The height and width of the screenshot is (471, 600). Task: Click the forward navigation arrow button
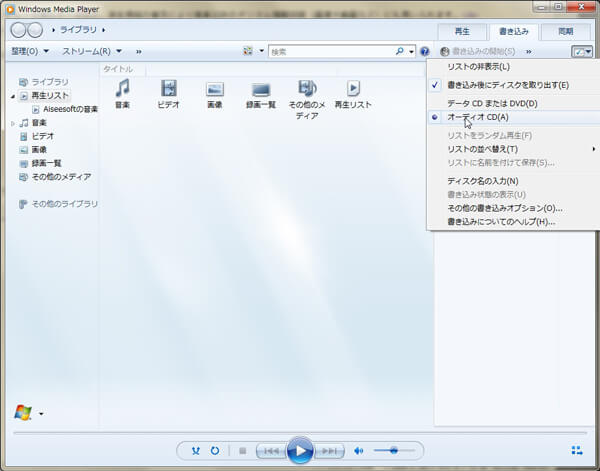[35, 30]
